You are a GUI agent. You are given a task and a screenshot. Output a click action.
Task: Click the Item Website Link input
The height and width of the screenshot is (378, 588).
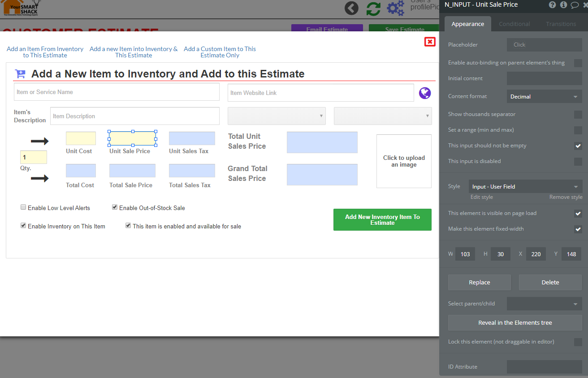tap(321, 93)
